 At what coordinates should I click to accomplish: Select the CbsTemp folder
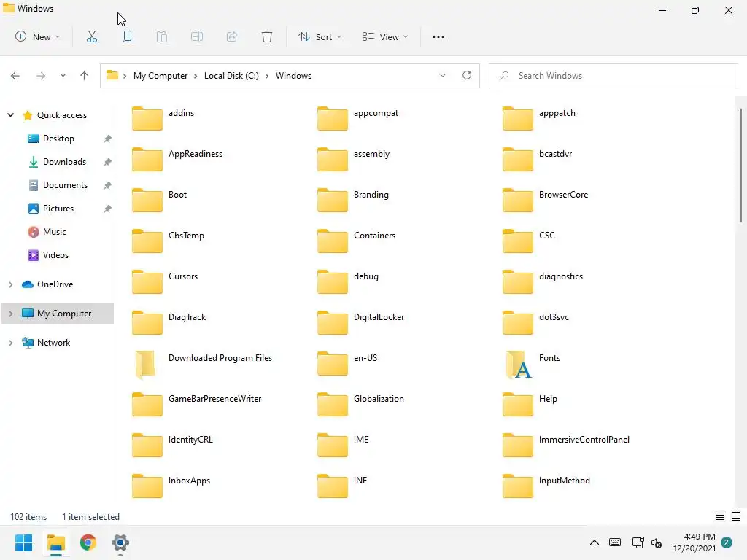pos(168,241)
